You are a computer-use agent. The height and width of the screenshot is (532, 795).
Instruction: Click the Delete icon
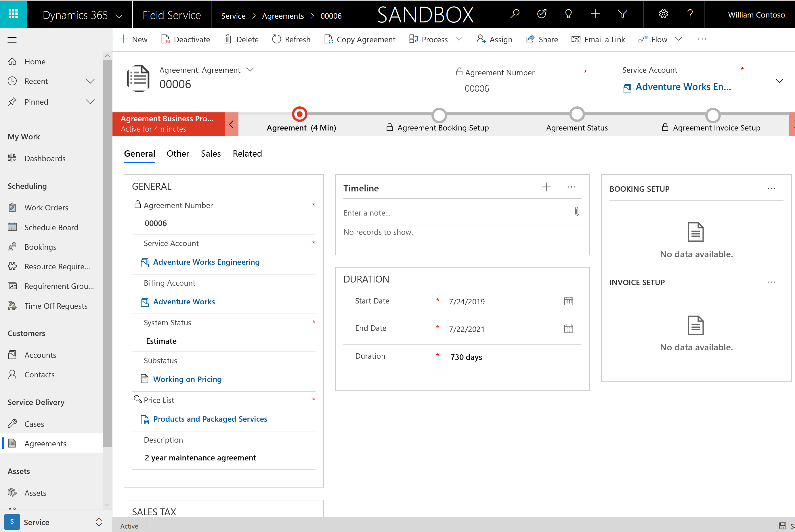[x=241, y=38]
